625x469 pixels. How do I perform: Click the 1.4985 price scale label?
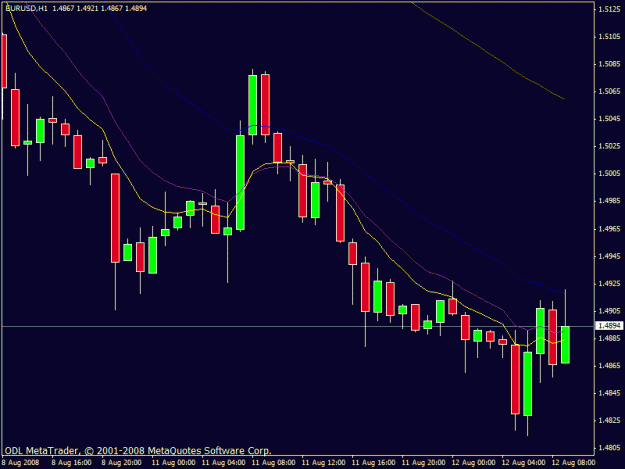609,201
